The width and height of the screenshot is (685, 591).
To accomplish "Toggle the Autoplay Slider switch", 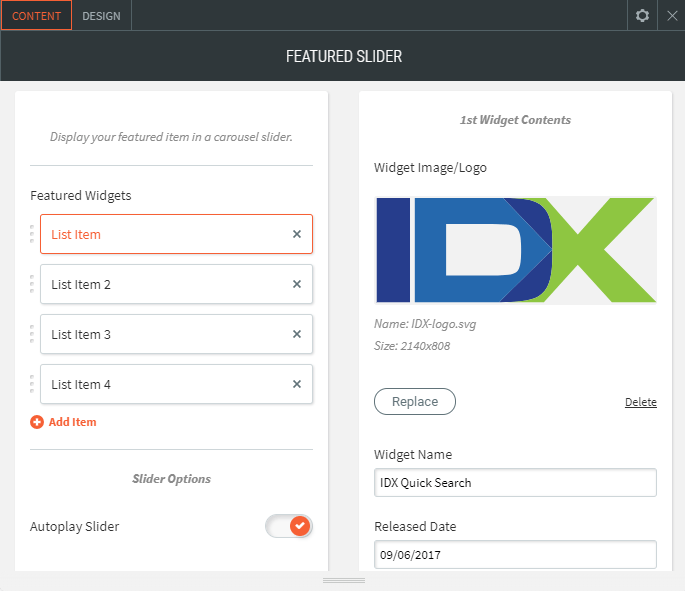I will tap(289, 526).
